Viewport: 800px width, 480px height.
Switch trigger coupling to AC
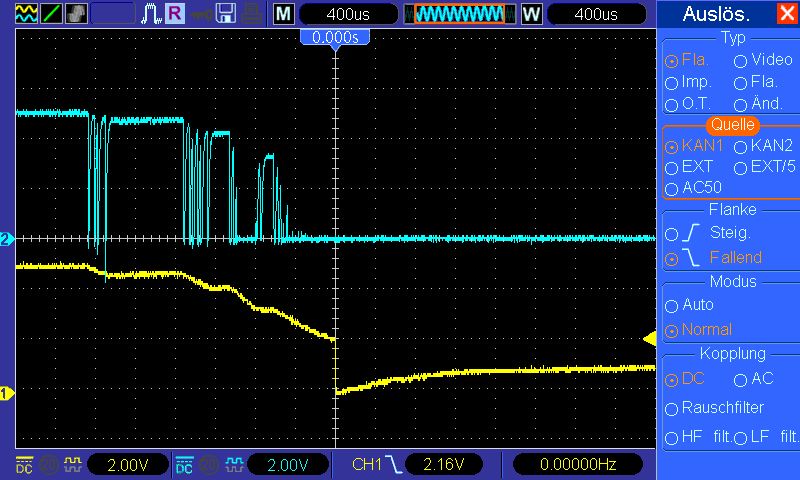[741, 380]
